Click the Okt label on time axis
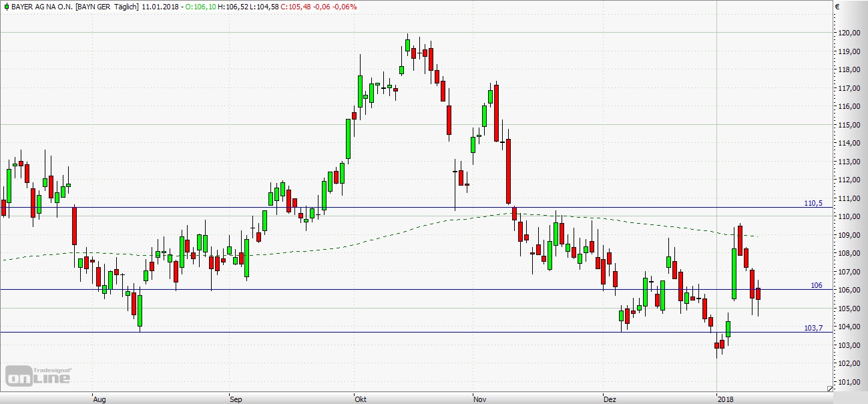 point(361,399)
